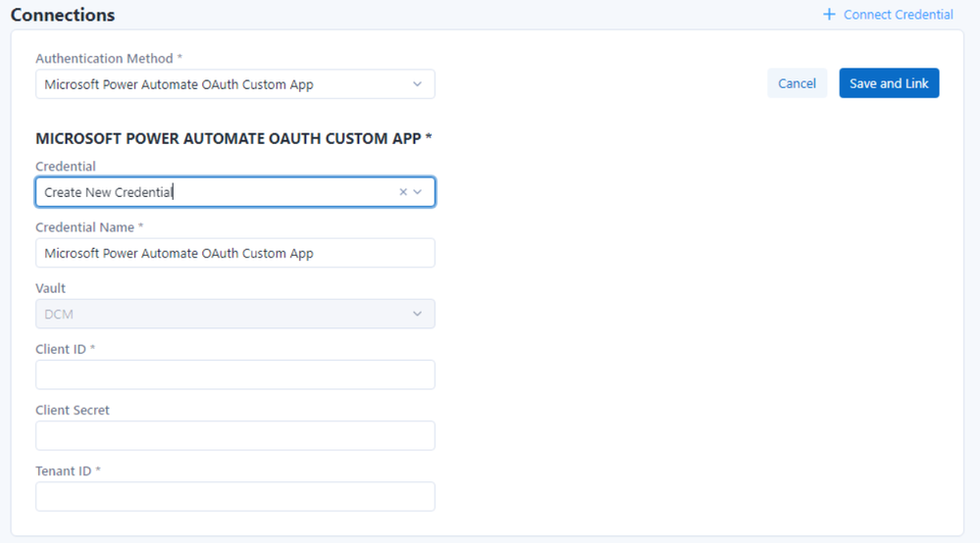Screen dimensions: 980x543
Task: Click the chevron arrow in Credential dropdown
Action: [x=418, y=192]
